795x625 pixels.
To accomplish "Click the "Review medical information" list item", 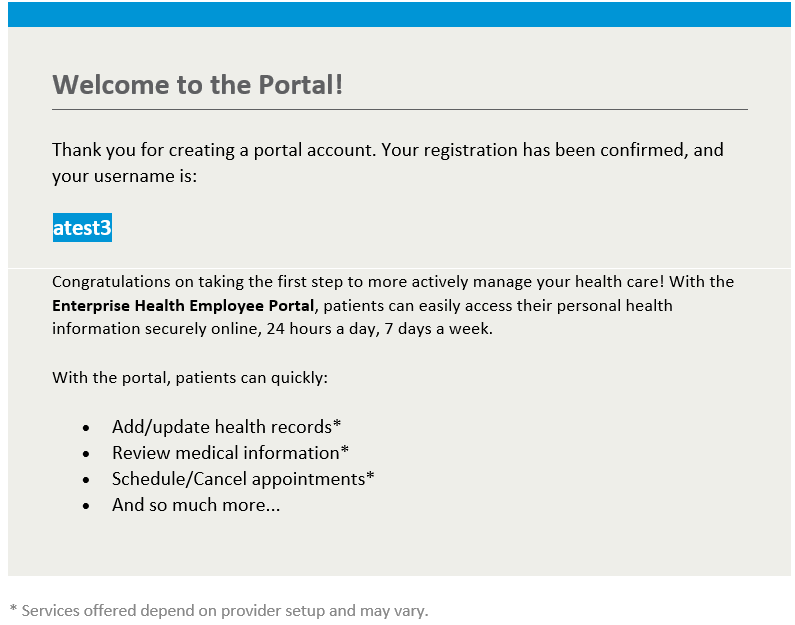I will tap(230, 453).
